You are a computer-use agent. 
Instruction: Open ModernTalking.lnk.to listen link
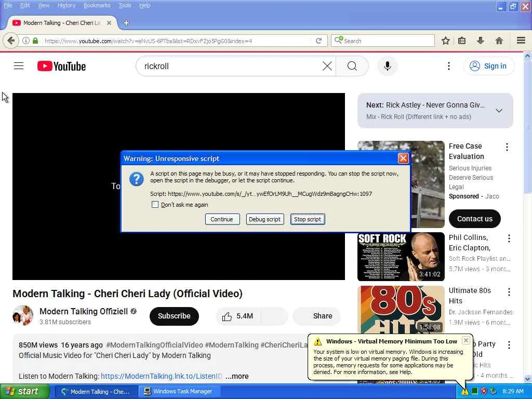tap(162, 376)
